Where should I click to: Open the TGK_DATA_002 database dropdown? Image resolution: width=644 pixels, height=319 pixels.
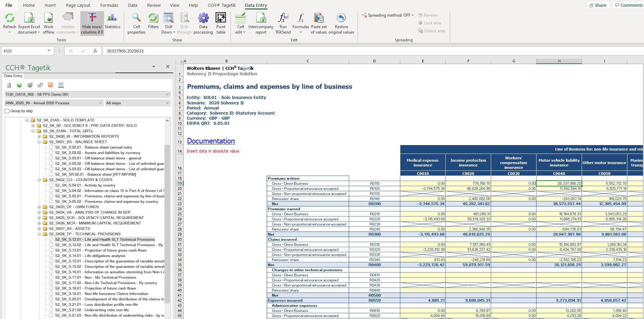click(87, 94)
